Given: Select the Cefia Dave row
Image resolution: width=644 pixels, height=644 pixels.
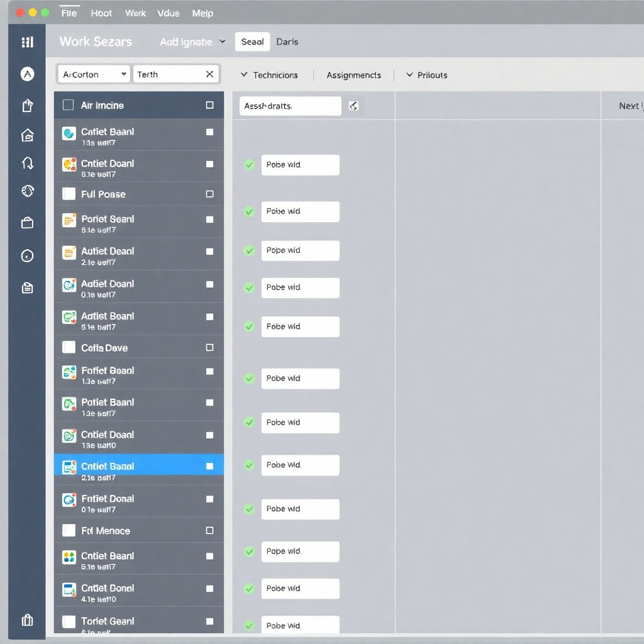Looking at the screenshot, I should (x=139, y=347).
